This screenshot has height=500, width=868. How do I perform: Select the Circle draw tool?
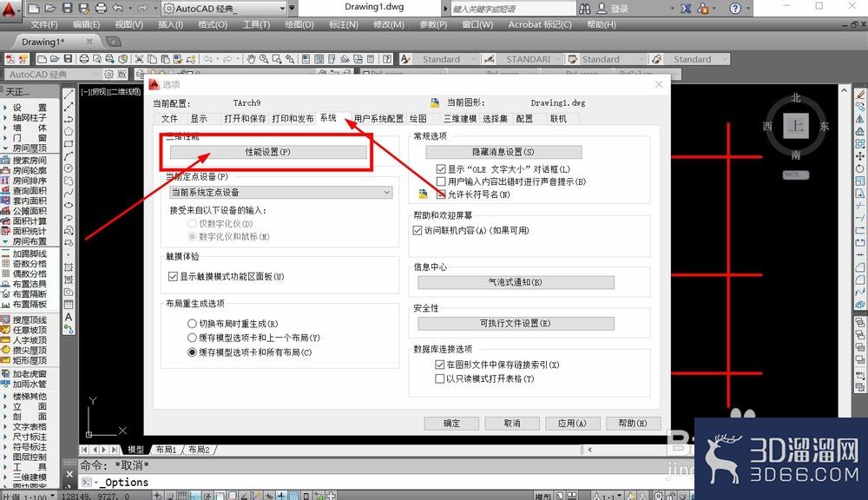coord(69,168)
